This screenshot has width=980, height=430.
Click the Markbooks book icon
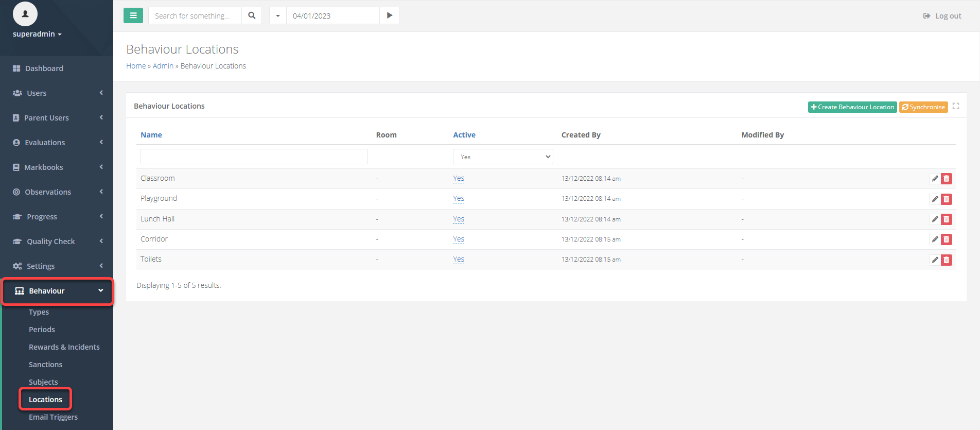click(16, 167)
